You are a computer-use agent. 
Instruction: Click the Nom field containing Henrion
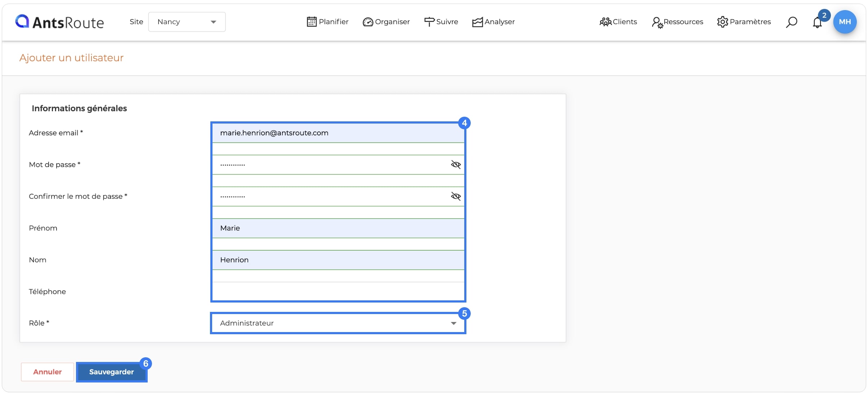pyautogui.click(x=338, y=260)
